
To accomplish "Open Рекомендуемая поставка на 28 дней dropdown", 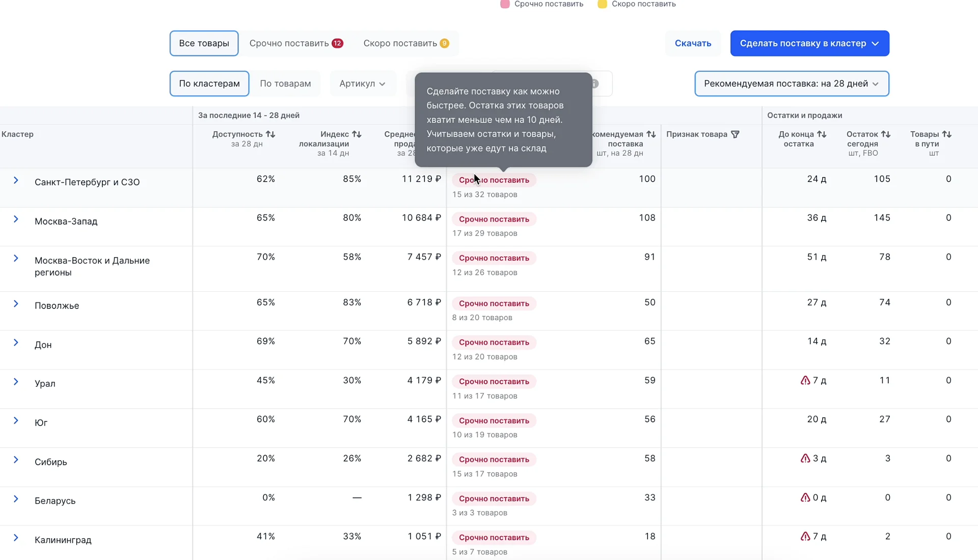I will coord(791,83).
